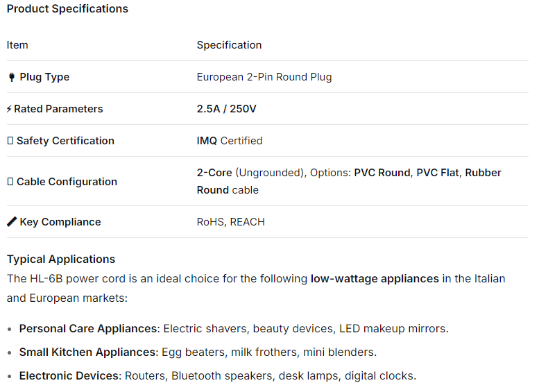Click the square icon beside Cable Configuration
This screenshot has width=539, height=392.
(10, 182)
